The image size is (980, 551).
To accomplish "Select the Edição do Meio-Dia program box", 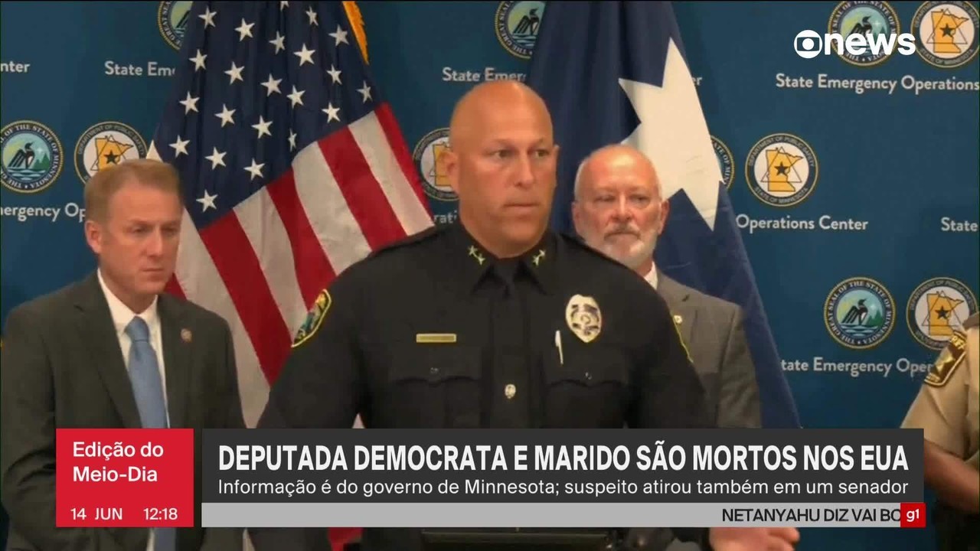I will pos(125,478).
